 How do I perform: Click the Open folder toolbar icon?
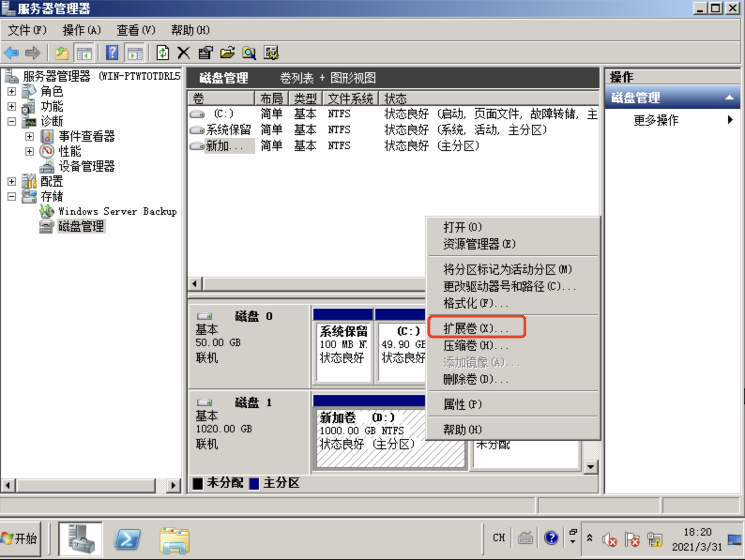click(x=228, y=53)
